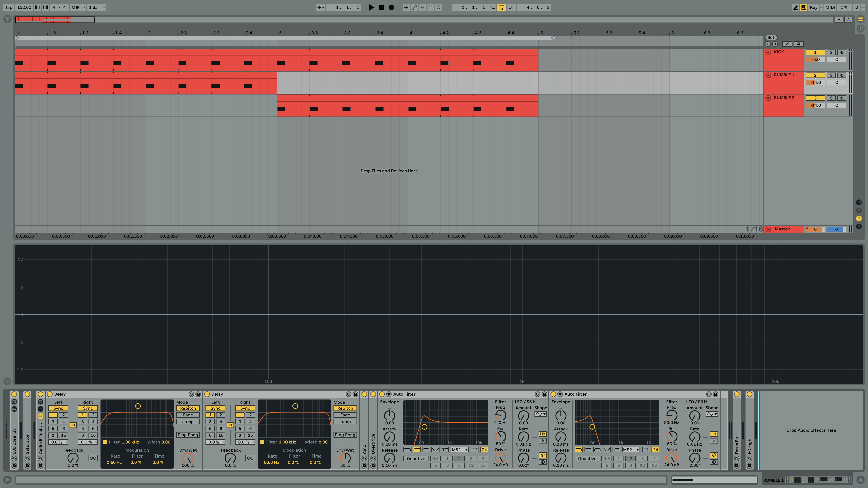This screenshot has height=488, width=868.
Task: Click the Capture MIDI icon
Action: 430,7
